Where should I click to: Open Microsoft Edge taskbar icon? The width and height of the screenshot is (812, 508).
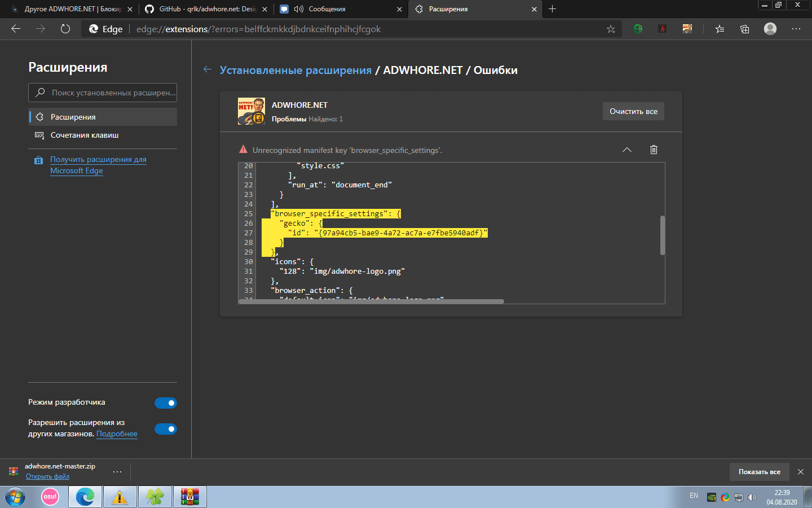click(85, 497)
